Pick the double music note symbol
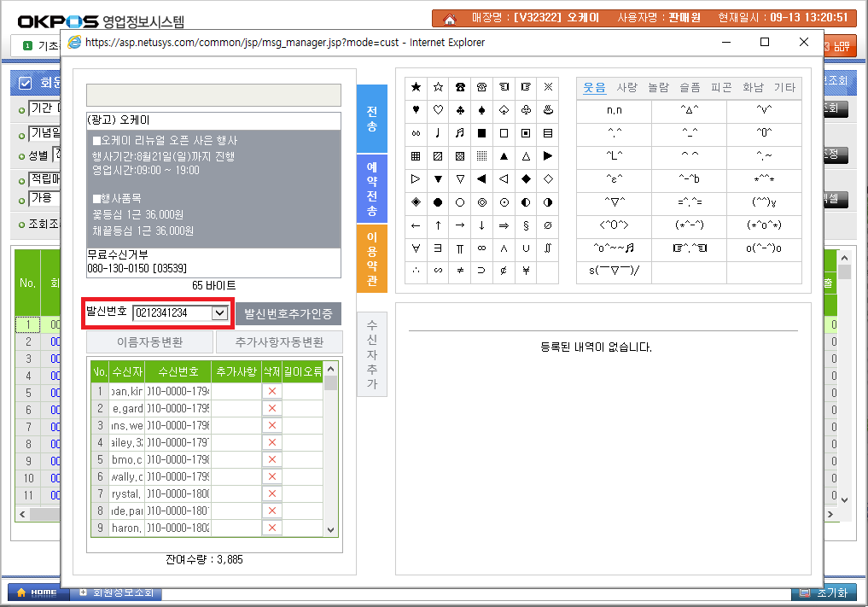 [460, 133]
